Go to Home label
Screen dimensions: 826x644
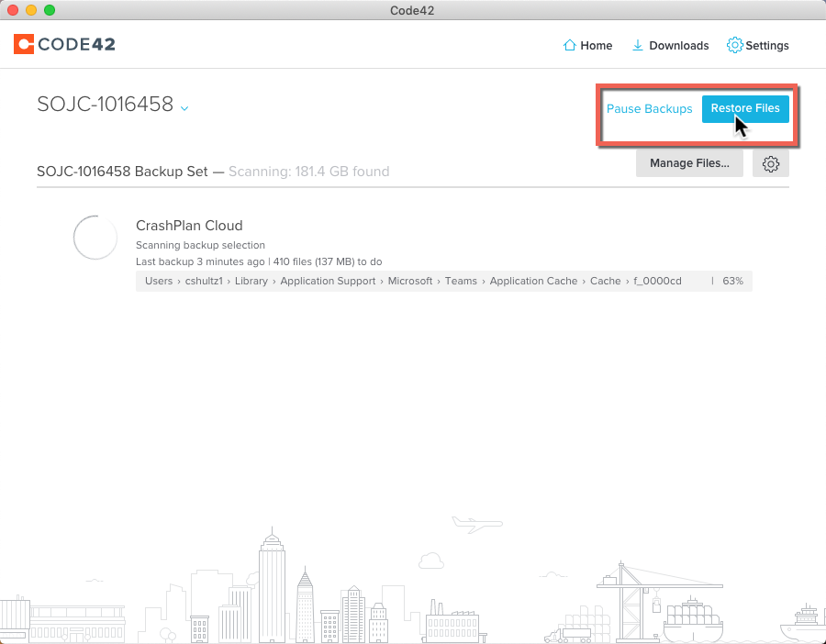coord(597,46)
